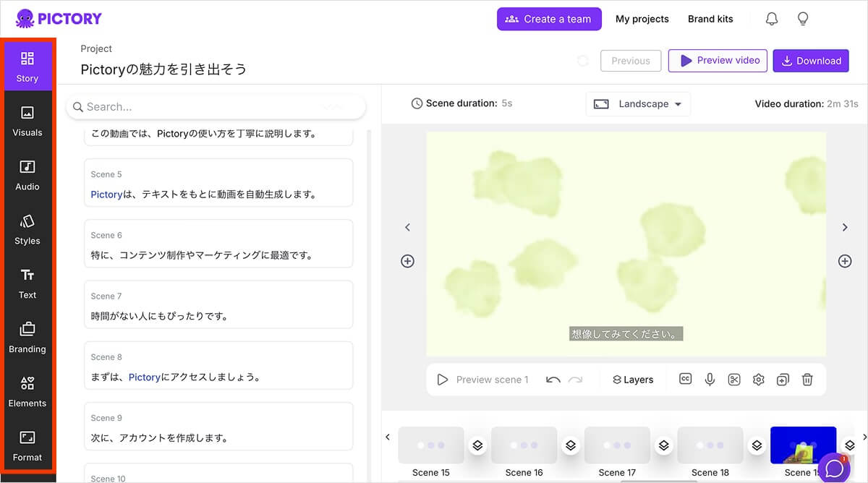Click transition icon after Scene 16
The width and height of the screenshot is (868, 483).
coord(571,445)
